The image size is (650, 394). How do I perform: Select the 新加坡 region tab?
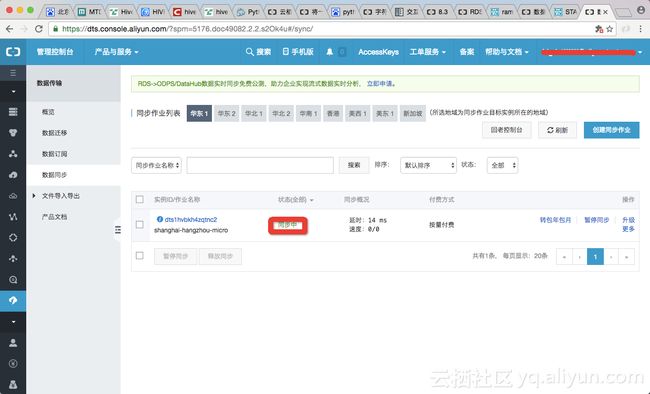tap(413, 113)
